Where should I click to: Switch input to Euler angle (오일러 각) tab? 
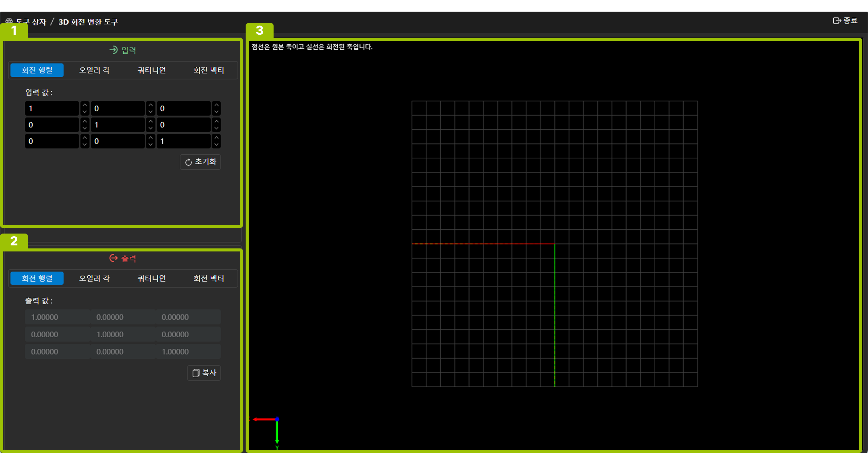click(94, 70)
